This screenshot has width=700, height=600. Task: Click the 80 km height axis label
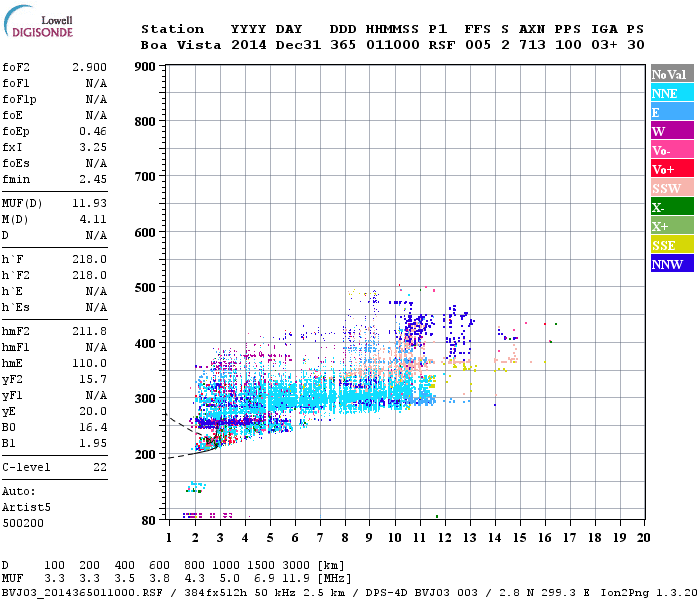(148, 520)
